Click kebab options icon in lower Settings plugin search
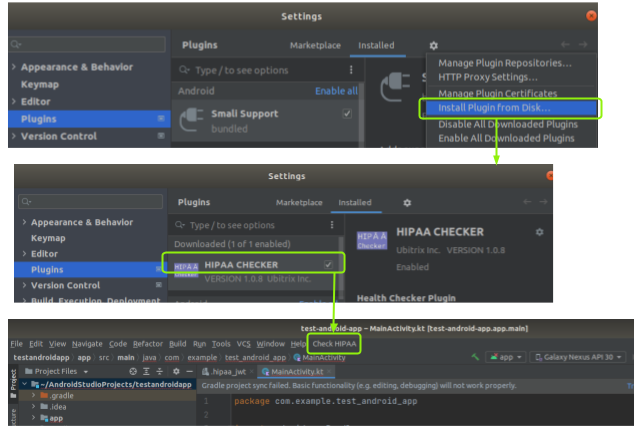 point(332,225)
